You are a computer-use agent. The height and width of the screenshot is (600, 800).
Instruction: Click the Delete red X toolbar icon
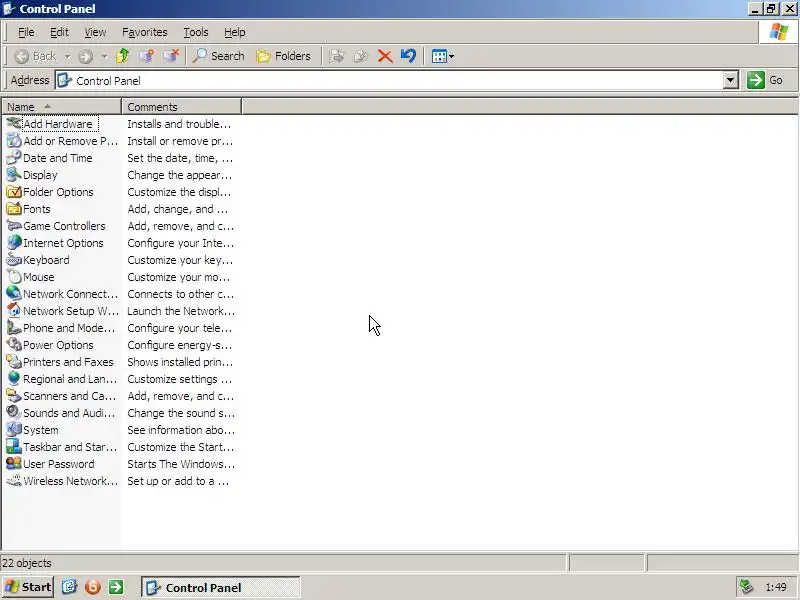pyautogui.click(x=385, y=56)
